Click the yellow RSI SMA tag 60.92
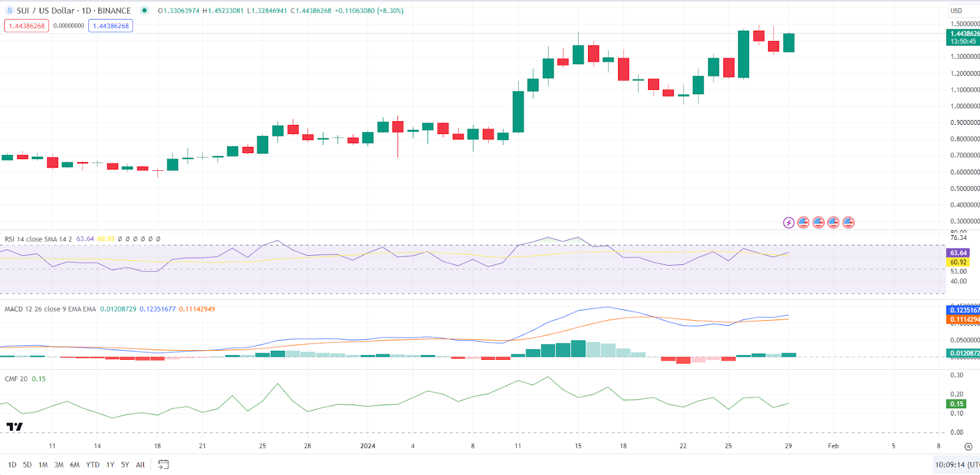 [959, 262]
